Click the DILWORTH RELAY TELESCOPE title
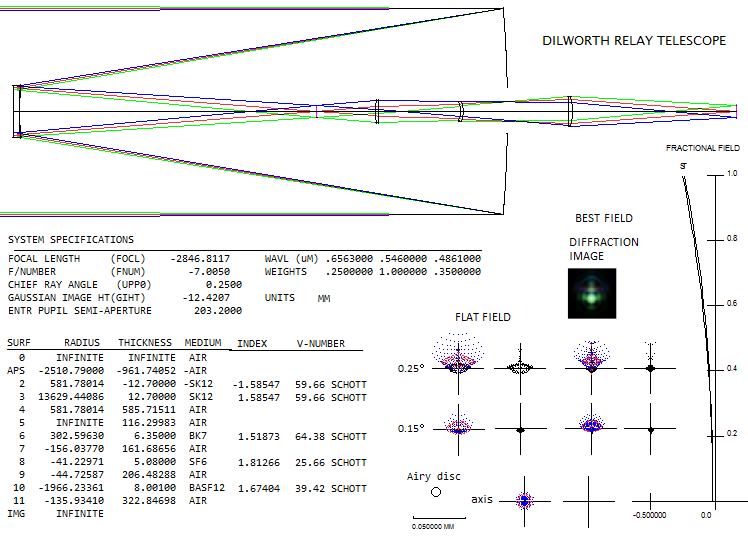Viewport: 748px width, 540px height. (x=634, y=41)
